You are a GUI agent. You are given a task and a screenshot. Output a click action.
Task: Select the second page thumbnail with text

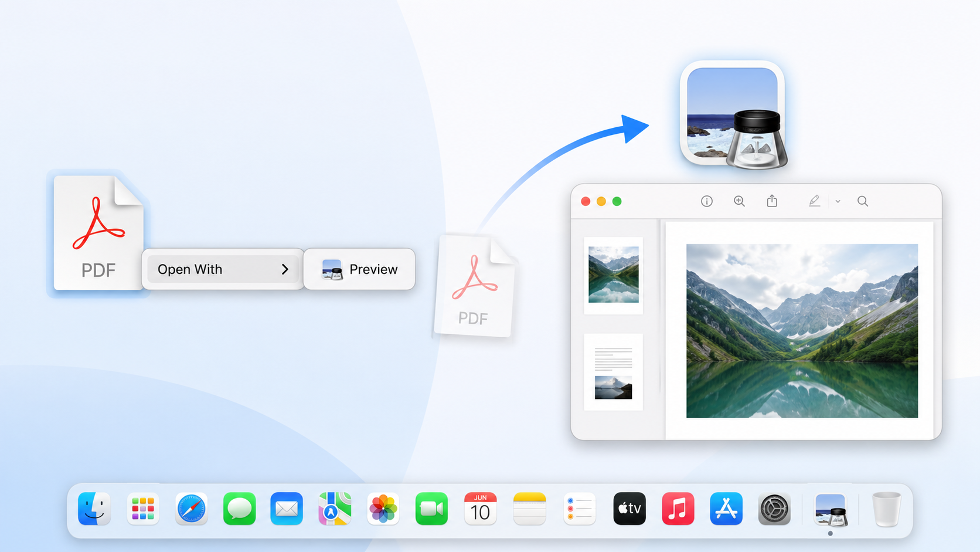[614, 372]
